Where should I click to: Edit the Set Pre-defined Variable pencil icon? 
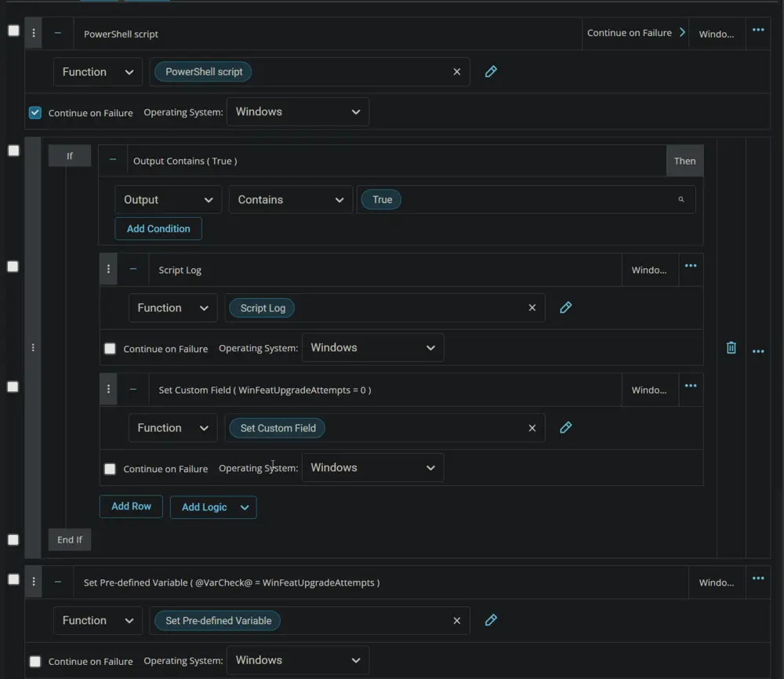pos(491,620)
